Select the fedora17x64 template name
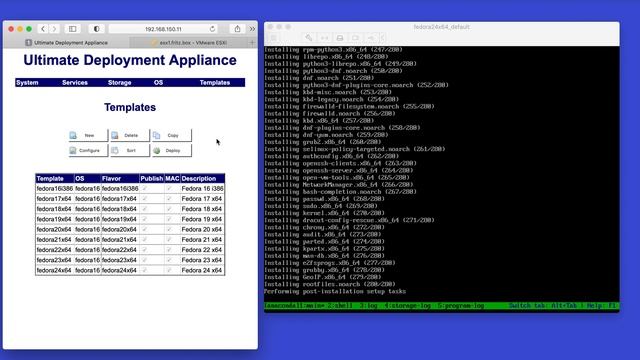 [x=54, y=199]
